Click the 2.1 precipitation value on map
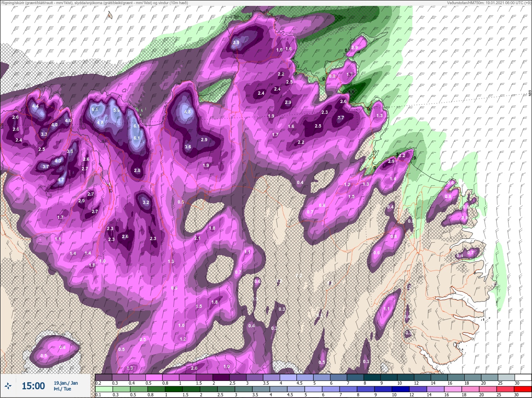The image size is (532, 398). (197, 238)
